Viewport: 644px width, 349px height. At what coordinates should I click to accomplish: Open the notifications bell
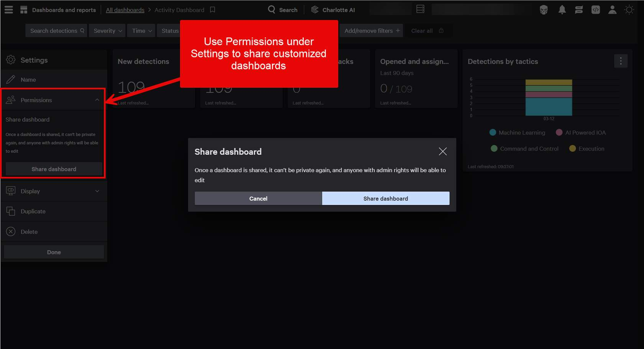click(562, 10)
